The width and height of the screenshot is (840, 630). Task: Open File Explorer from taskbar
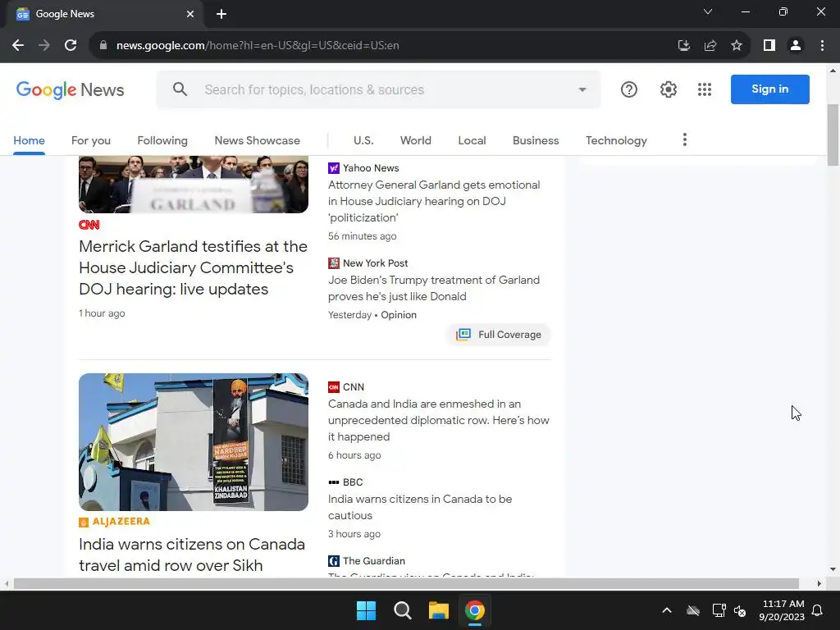click(x=438, y=610)
